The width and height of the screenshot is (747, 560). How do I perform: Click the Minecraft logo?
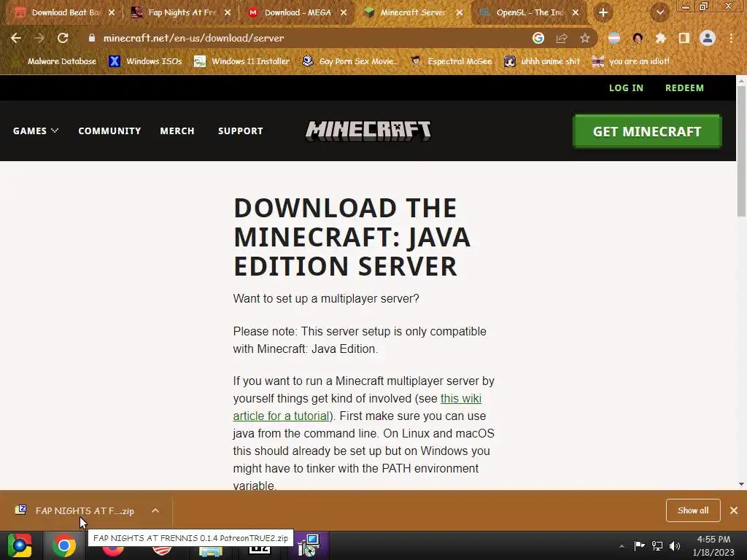click(x=368, y=131)
